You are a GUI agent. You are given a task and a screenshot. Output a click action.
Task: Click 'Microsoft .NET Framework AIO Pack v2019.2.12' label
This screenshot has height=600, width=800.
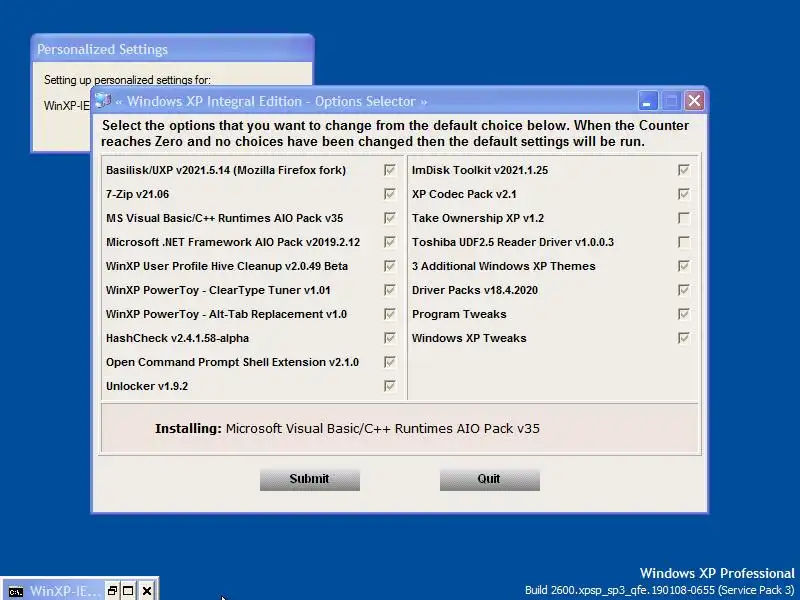pyautogui.click(x=233, y=242)
